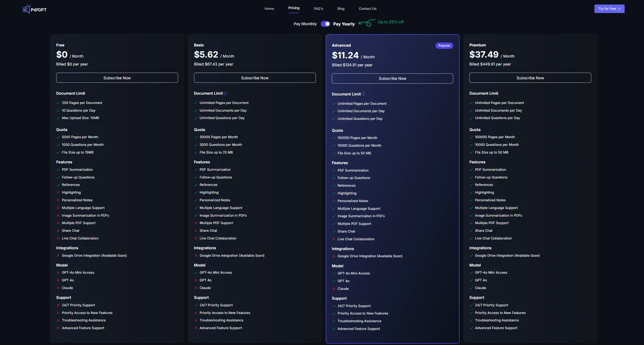Click Advanced plan title
644x345 pixels.
coord(341,45)
